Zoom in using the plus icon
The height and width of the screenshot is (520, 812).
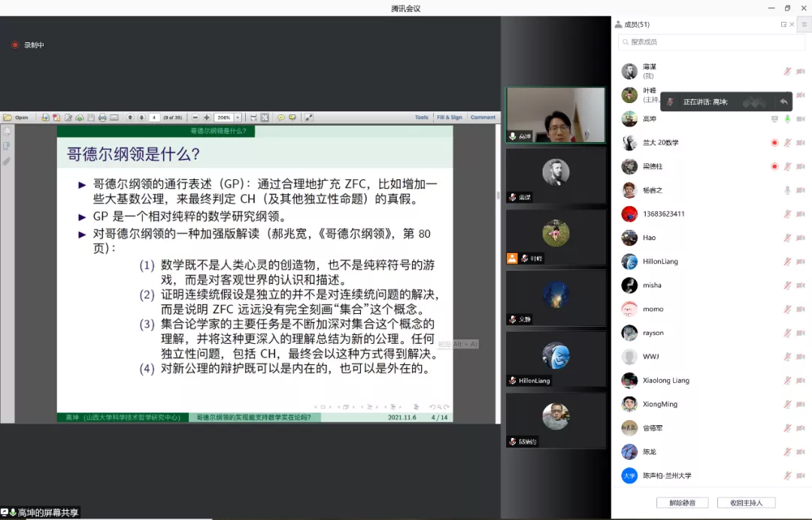[207, 117]
